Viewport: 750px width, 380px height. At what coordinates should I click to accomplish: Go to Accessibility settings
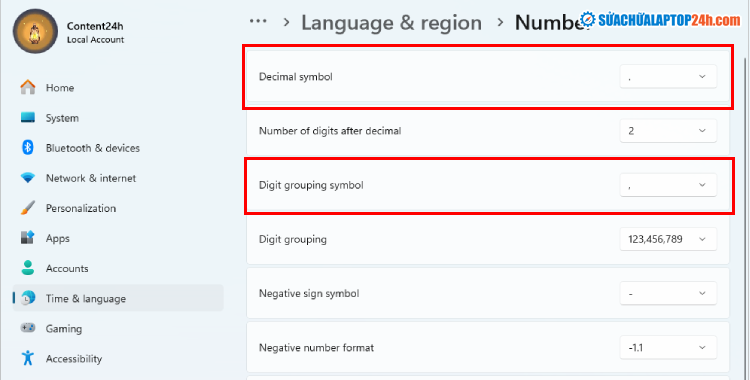pyautogui.click(x=118, y=358)
